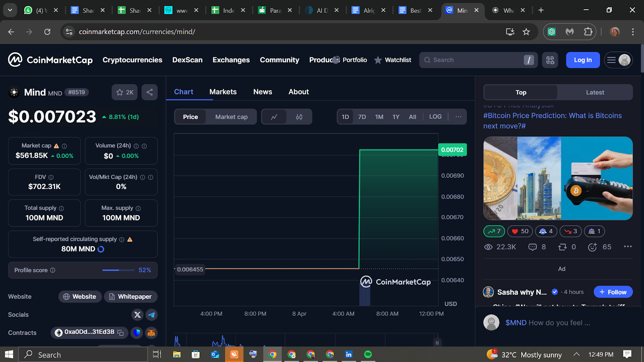Switch chart to candlestick view icon
The width and height of the screenshot is (644, 362).
click(x=299, y=117)
